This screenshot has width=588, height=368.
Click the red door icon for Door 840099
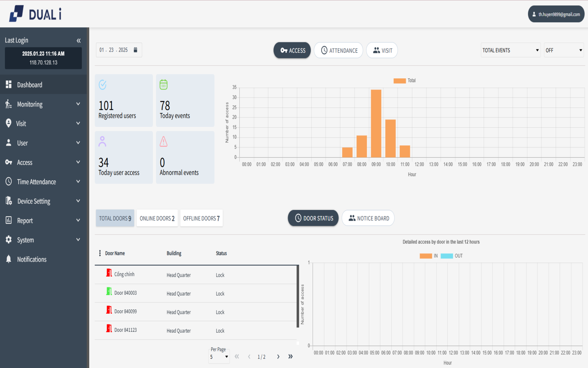tap(109, 310)
